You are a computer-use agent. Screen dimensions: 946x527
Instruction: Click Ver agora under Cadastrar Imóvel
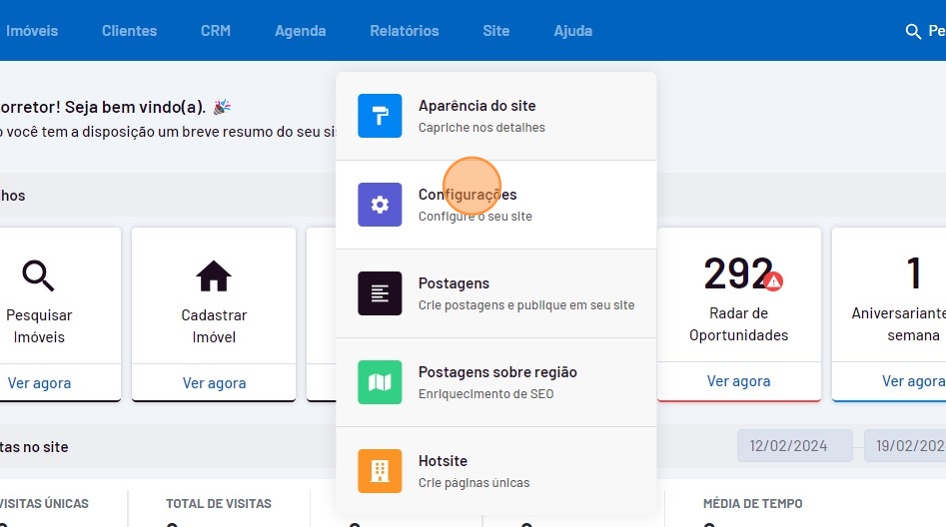click(x=213, y=382)
